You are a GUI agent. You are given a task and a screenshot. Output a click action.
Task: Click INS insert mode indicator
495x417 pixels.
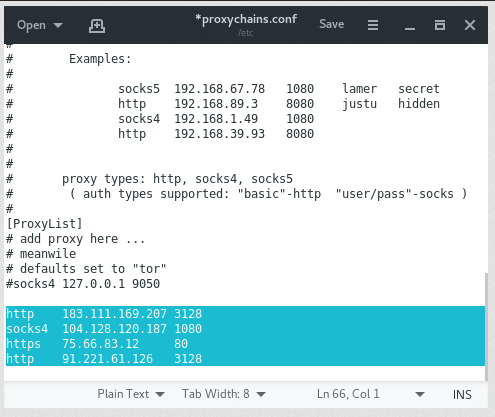(x=462, y=395)
